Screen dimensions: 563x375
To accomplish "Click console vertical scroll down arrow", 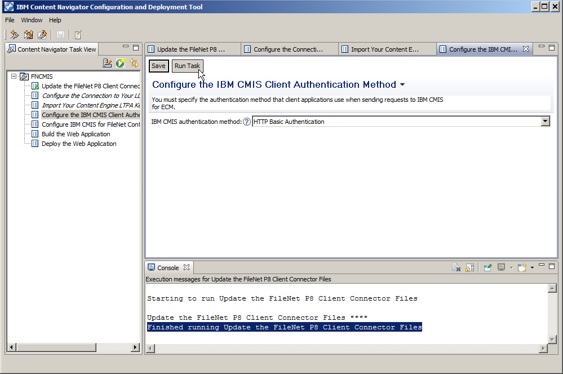I will tap(552, 339).
